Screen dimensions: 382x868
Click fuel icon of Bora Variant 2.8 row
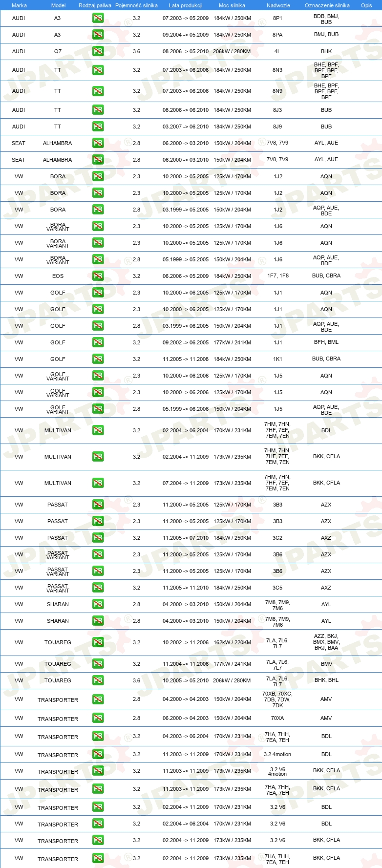click(x=98, y=259)
